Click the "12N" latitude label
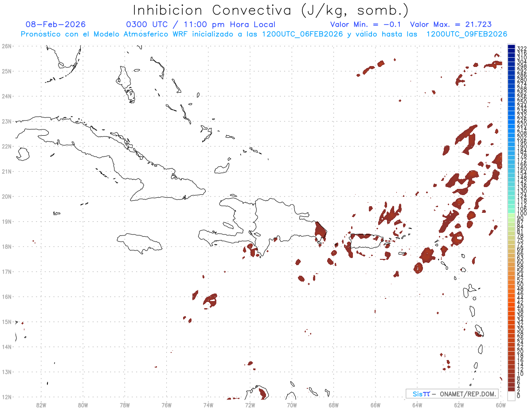Image resolution: width=532 pixels, height=411 pixels. 6,397
